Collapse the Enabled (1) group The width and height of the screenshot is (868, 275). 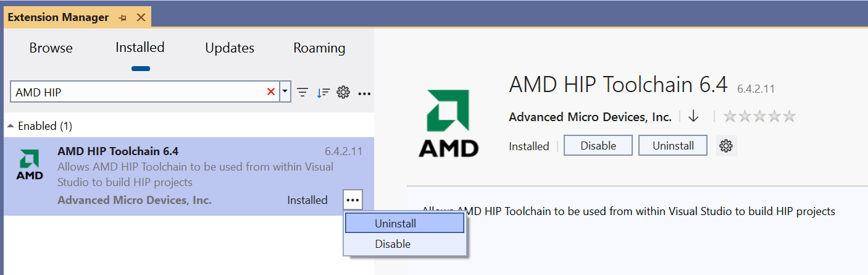click(10, 126)
